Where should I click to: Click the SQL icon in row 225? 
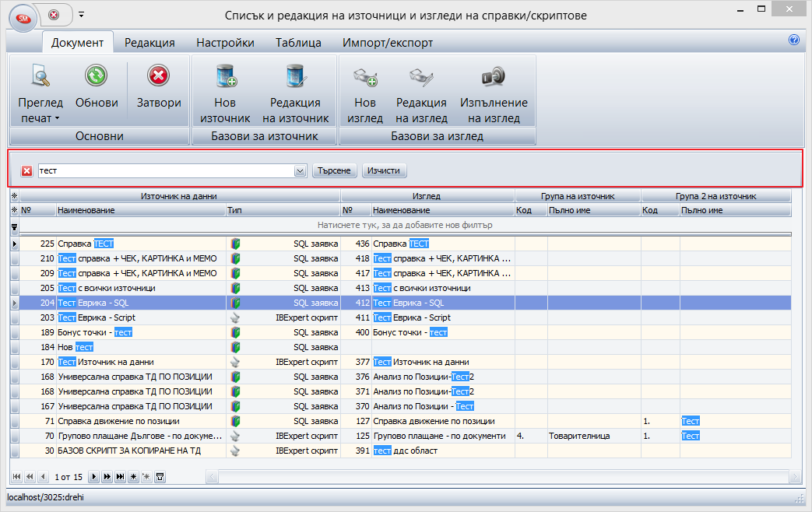pos(236,244)
